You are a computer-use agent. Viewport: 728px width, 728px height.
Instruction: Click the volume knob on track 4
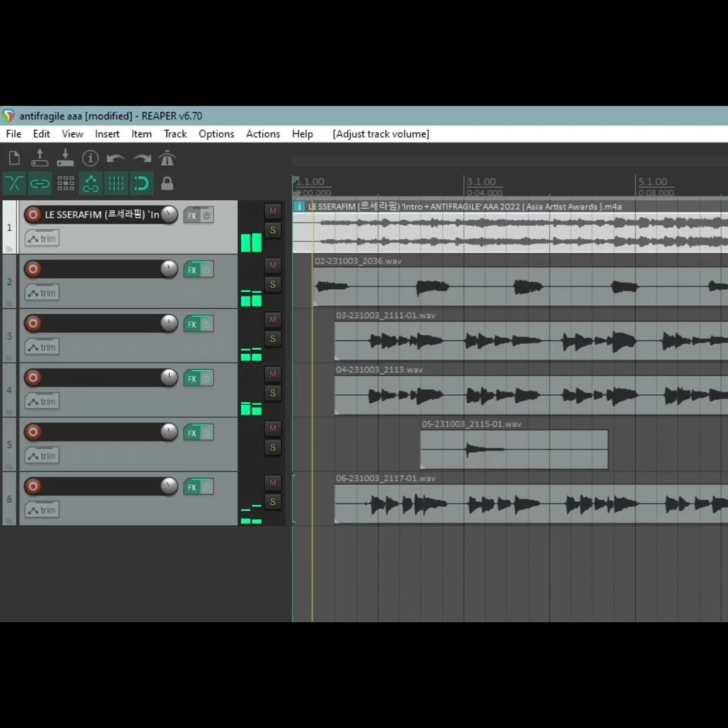(169, 377)
